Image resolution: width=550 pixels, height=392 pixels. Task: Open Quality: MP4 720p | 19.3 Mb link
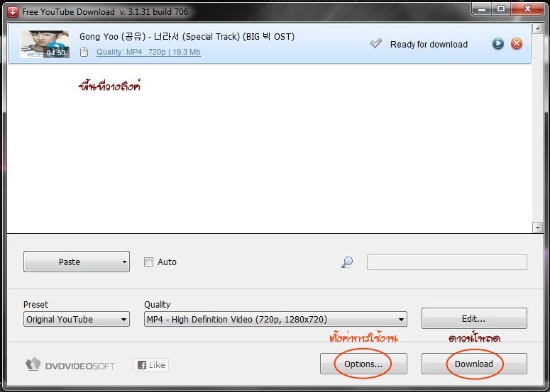click(148, 52)
